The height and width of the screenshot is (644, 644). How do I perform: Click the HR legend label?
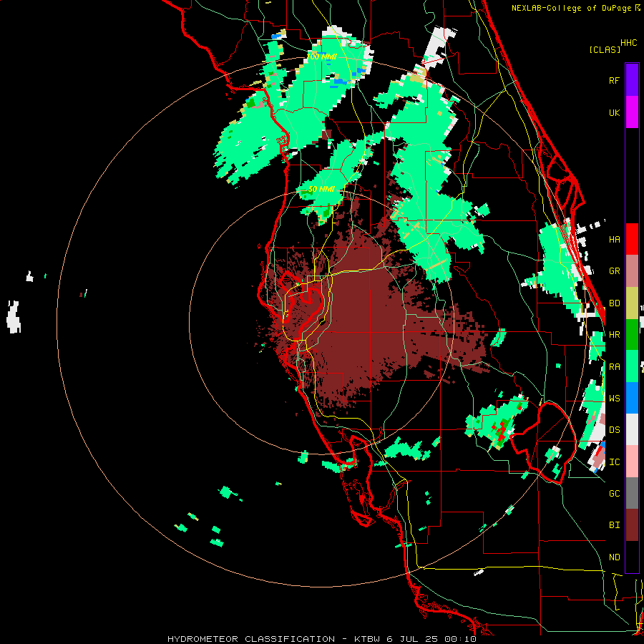(614, 335)
